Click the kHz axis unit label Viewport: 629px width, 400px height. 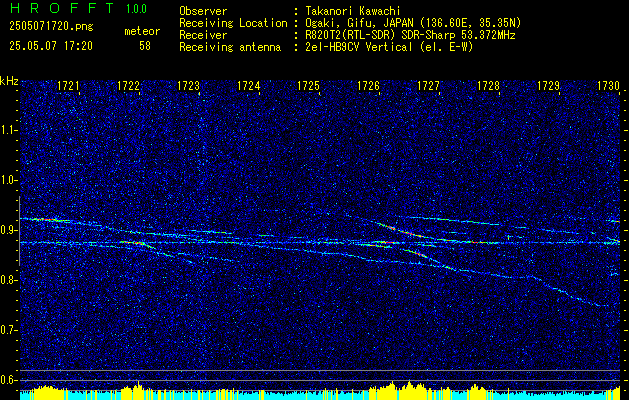(x=9, y=81)
